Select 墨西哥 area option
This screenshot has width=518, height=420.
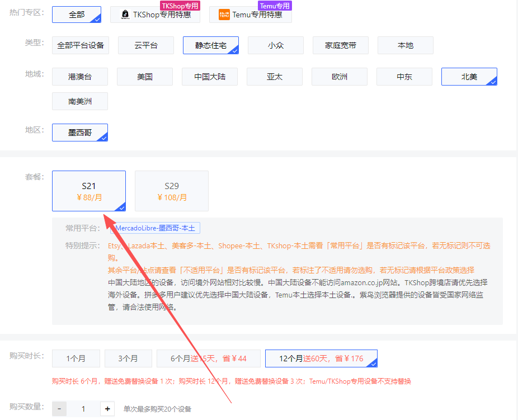point(80,133)
